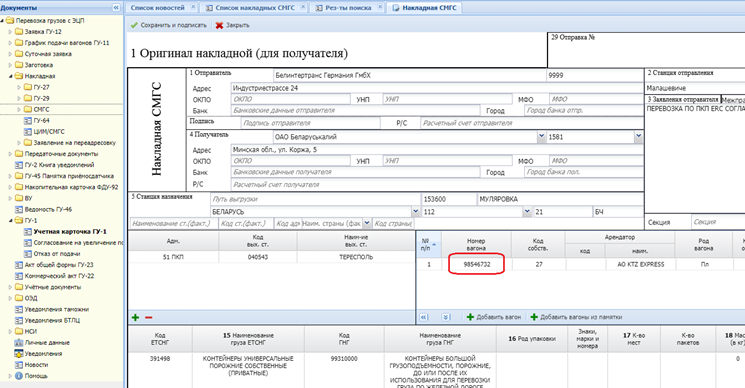Screen dimensions: 745x388
Task: Open Получатель name dropdown arrow
Action: (x=541, y=137)
